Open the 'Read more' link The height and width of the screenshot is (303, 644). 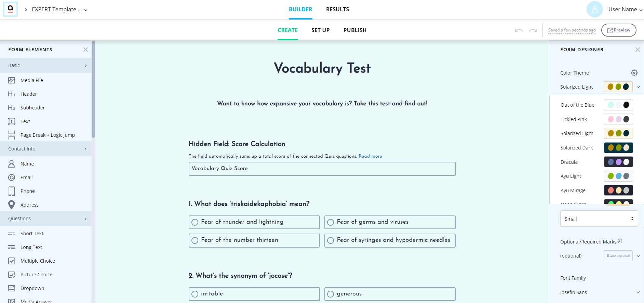(x=370, y=156)
